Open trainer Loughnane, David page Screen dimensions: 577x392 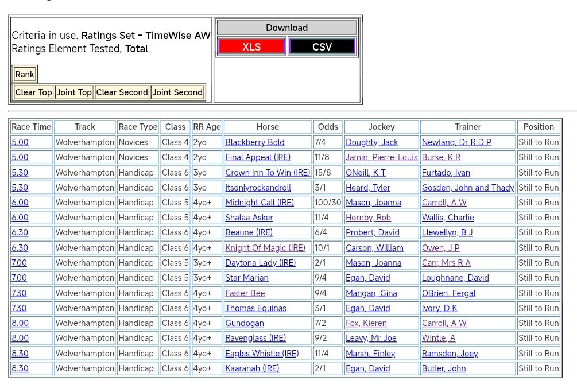455,278
